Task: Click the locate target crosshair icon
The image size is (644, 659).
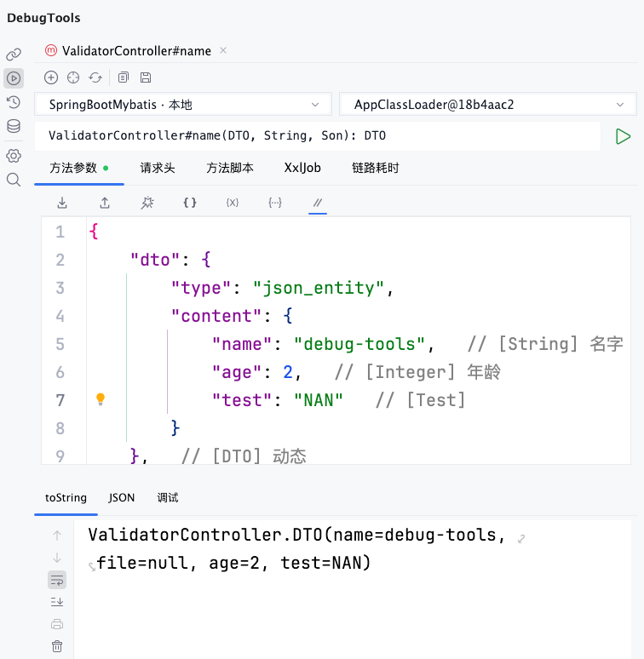Action: [x=73, y=77]
